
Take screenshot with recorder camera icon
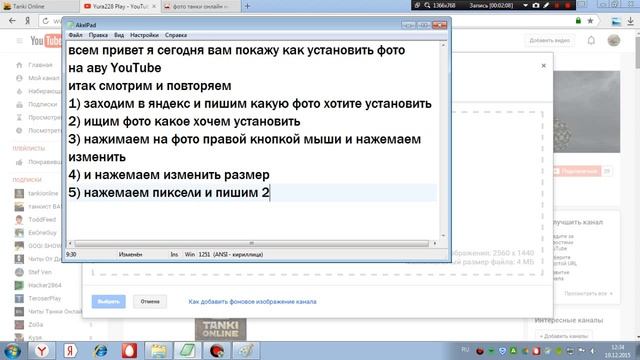536,5
